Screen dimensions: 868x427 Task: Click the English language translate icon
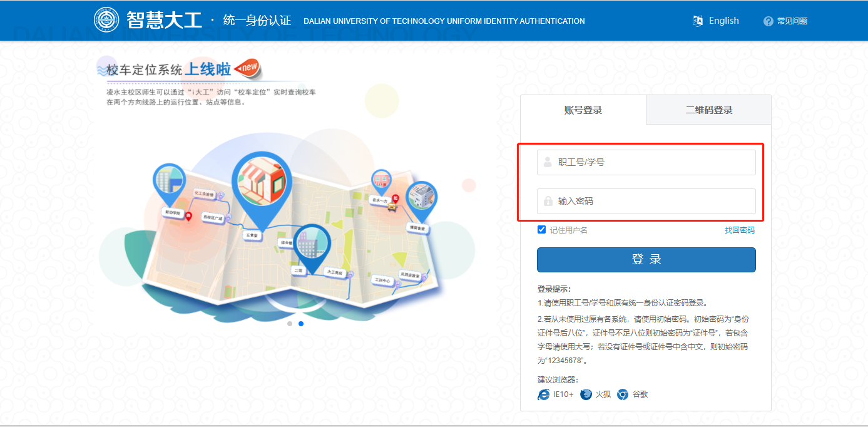pyautogui.click(x=698, y=21)
